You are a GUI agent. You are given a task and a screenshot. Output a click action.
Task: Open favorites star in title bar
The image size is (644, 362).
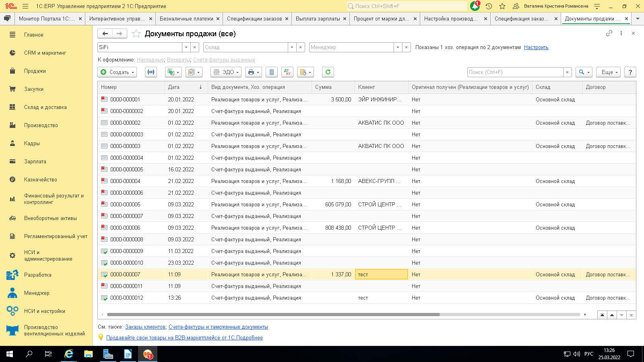(x=502, y=6)
